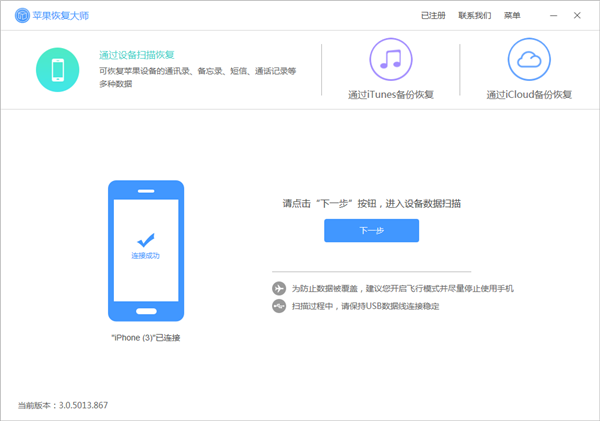
Task: Click the 下一步 button
Action: tap(372, 230)
